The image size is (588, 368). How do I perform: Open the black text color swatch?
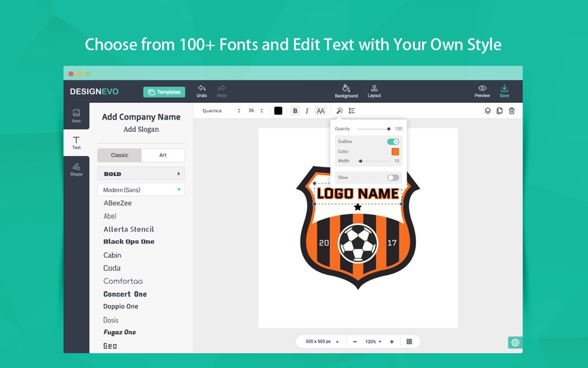click(278, 111)
